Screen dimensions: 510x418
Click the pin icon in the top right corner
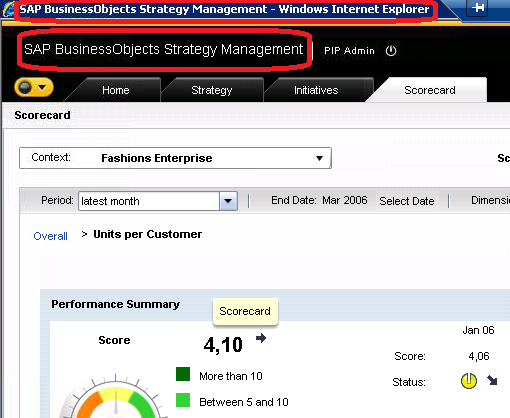click(x=477, y=7)
